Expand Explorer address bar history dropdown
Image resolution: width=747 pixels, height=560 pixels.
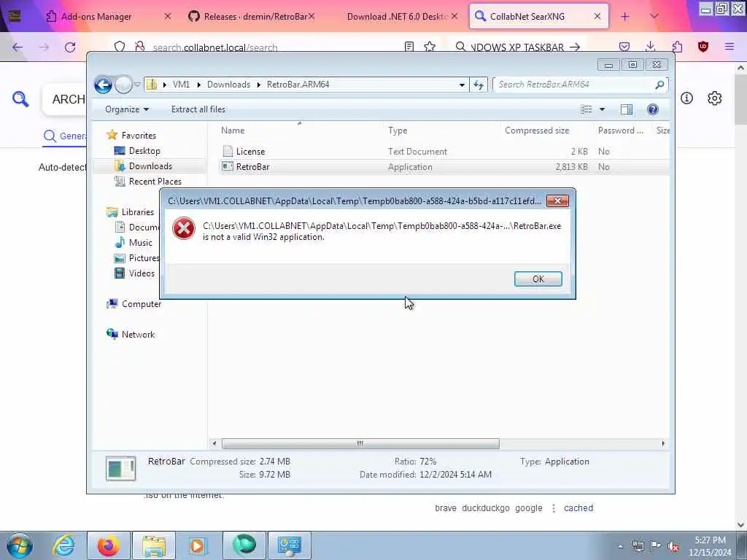[462, 85]
